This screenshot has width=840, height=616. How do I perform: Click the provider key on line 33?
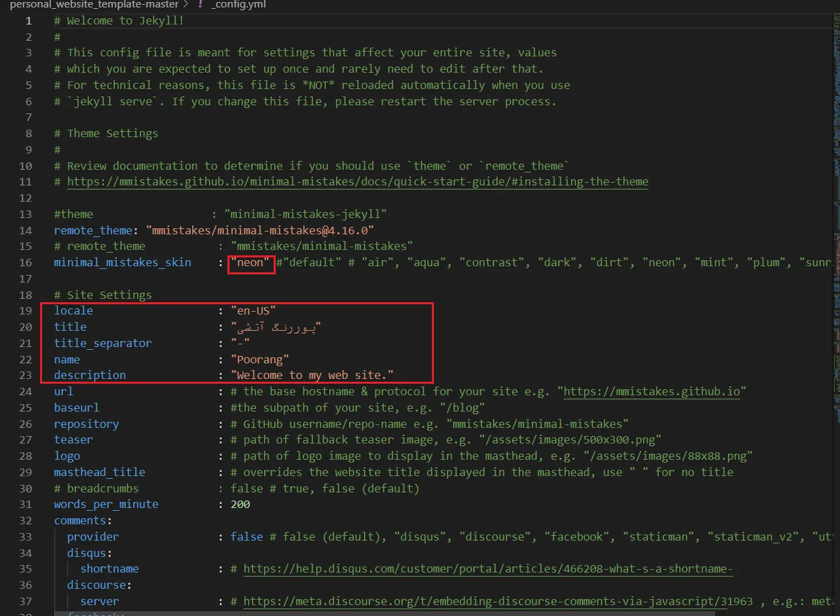(x=93, y=537)
